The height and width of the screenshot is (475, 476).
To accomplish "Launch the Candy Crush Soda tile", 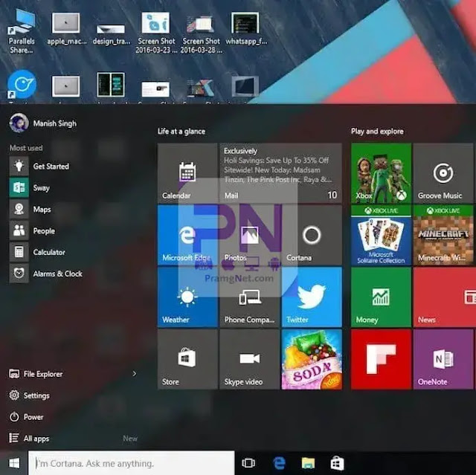I will pos(312,359).
